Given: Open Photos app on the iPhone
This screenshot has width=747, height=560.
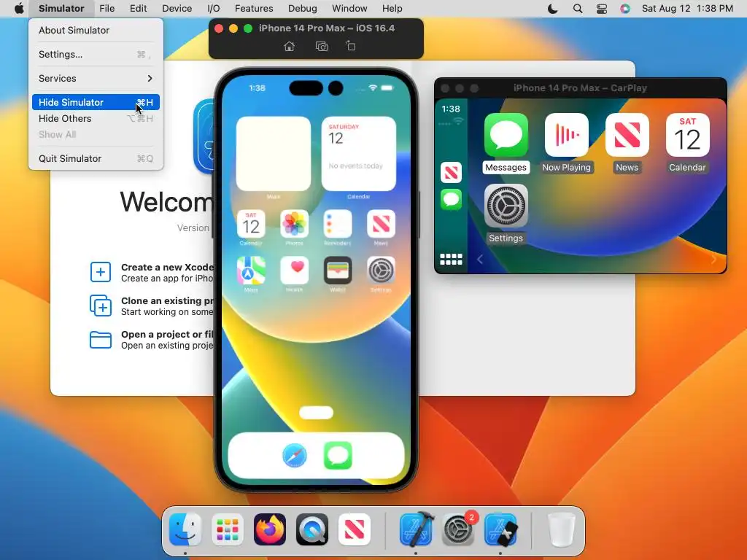Looking at the screenshot, I should [x=295, y=224].
